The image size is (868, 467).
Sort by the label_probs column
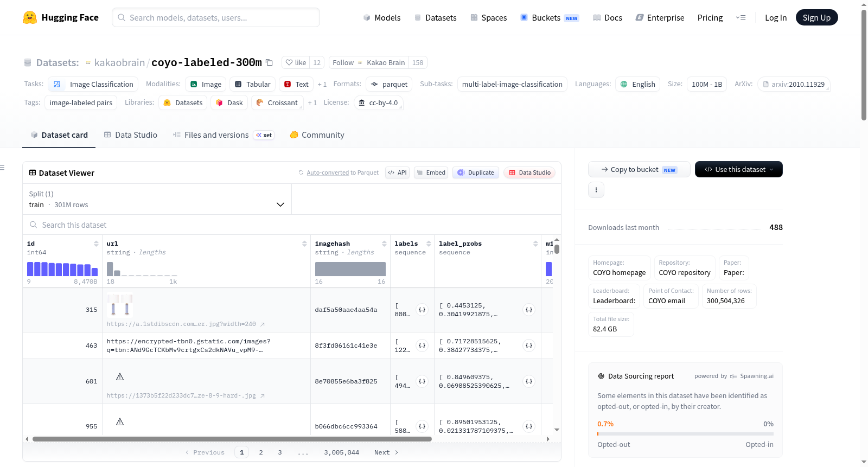click(535, 244)
